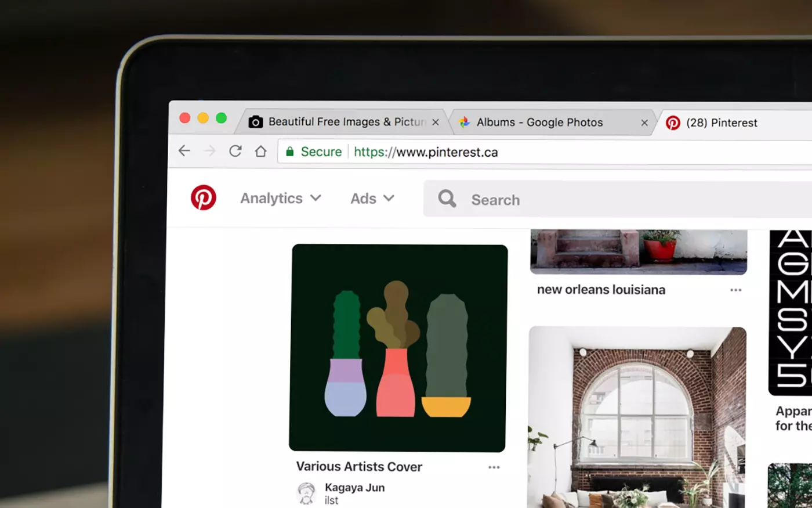
Task: Click Kagaya Jun's profile avatar
Action: point(306,493)
